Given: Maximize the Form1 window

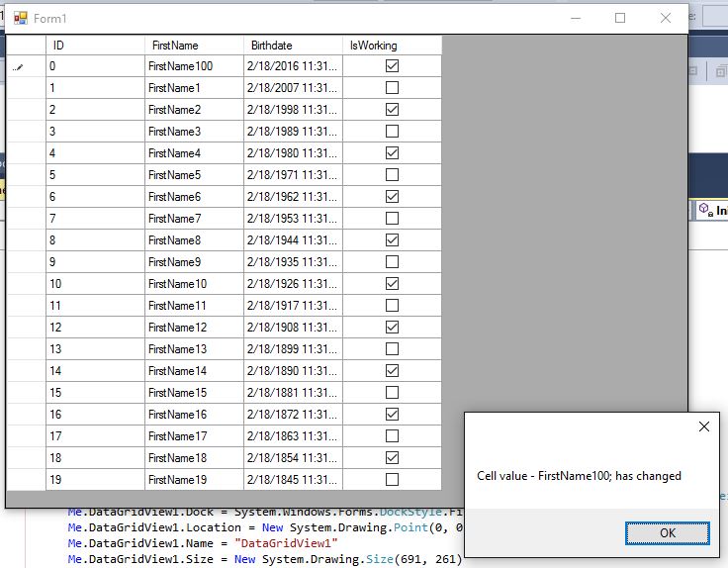Looking at the screenshot, I should (x=620, y=18).
